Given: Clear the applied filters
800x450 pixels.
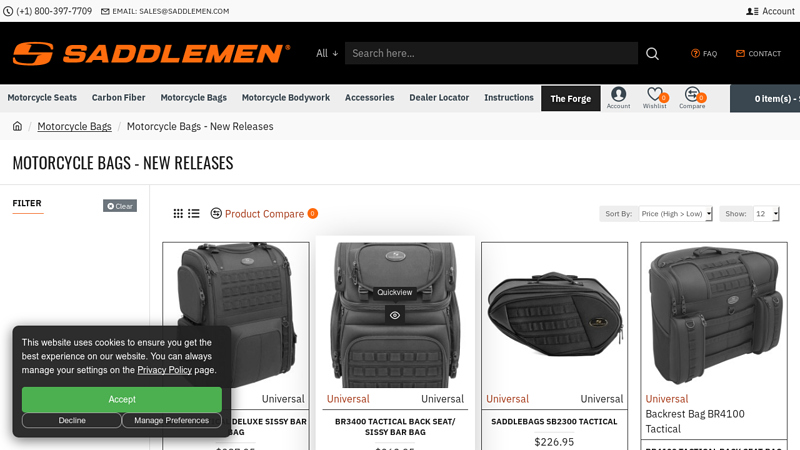Looking at the screenshot, I should click(120, 206).
